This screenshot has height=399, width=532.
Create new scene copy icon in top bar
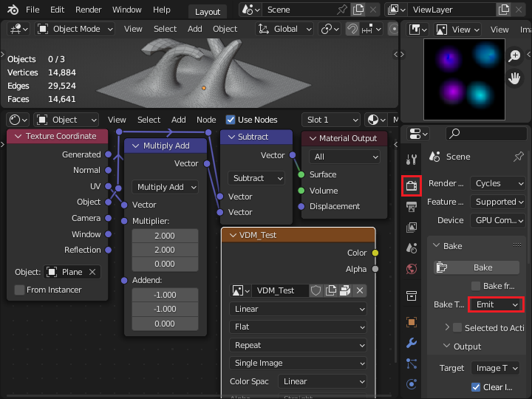(x=358, y=10)
